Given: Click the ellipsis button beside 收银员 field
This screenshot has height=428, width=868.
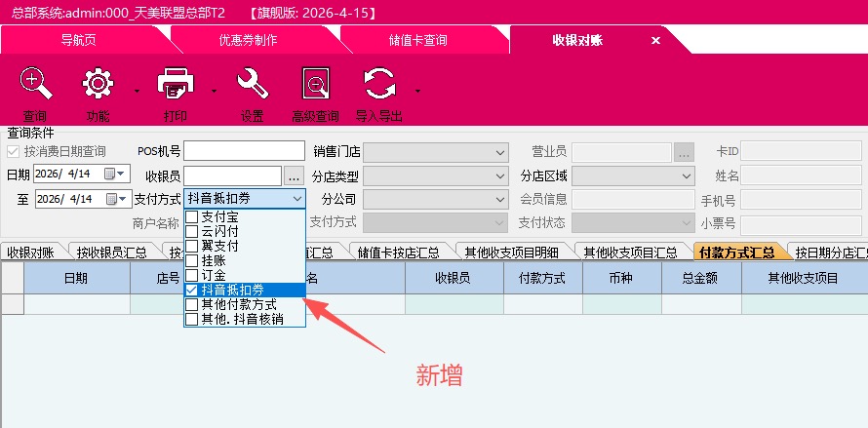Looking at the screenshot, I should 295,176.
